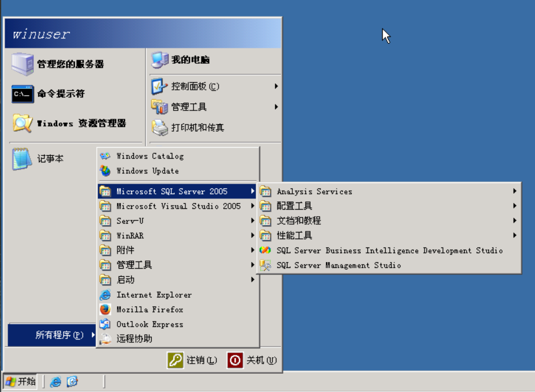Select Microsoft SQL Server 2005 menu entry

coord(177,191)
